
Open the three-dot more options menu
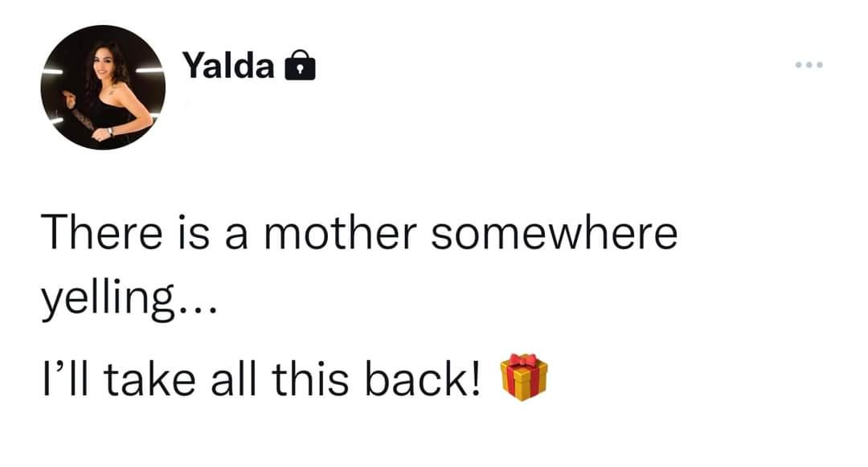click(810, 66)
